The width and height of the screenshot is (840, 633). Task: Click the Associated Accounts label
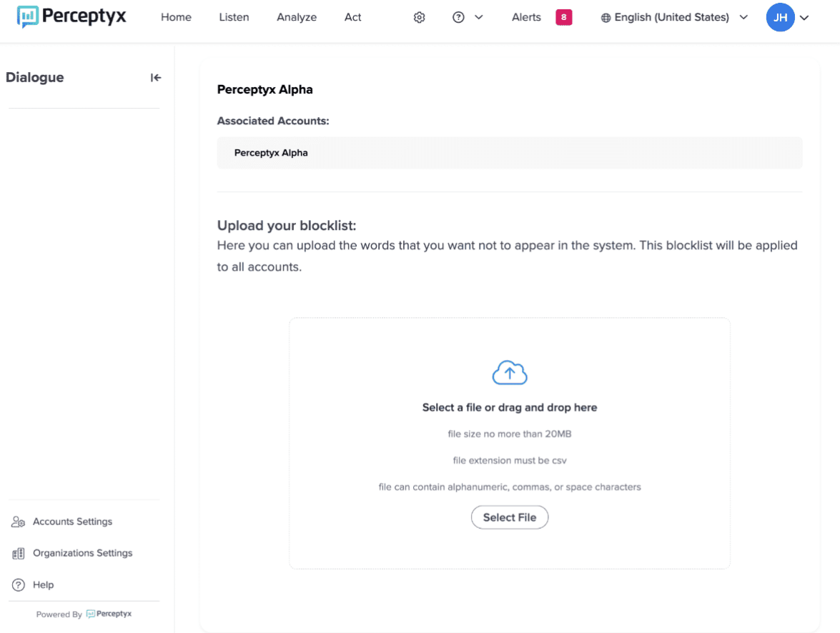272,121
